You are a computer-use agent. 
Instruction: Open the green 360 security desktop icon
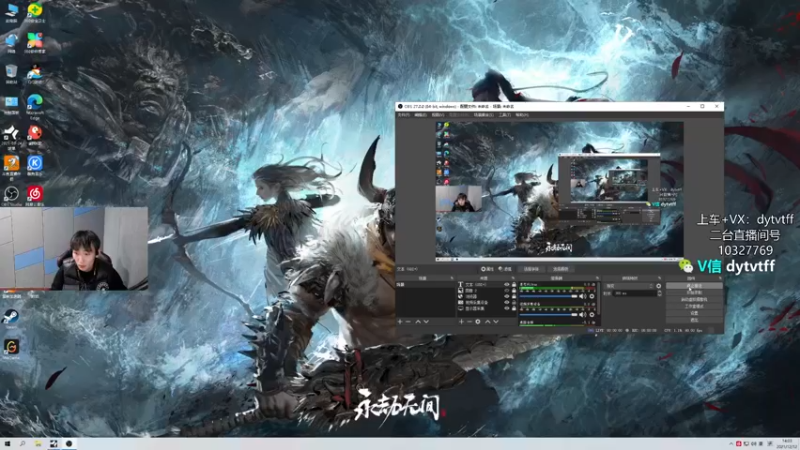(x=35, y=11)
